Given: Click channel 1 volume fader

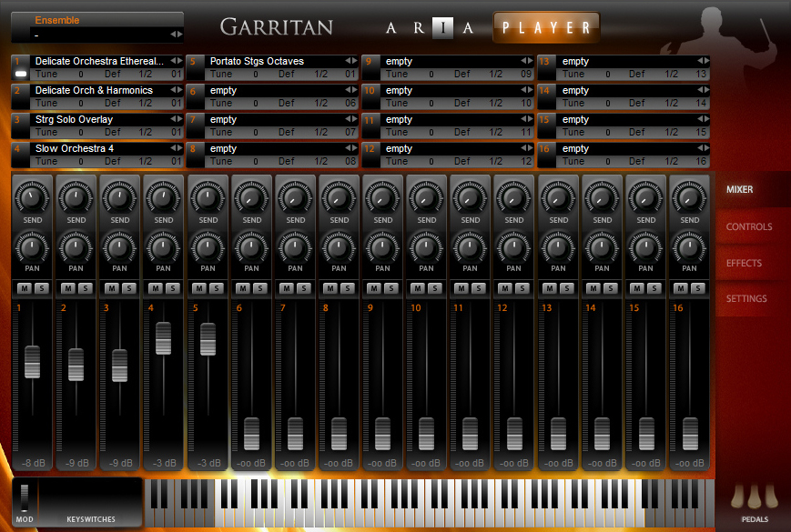Looking at the screenshot, I should click(32, 362).
